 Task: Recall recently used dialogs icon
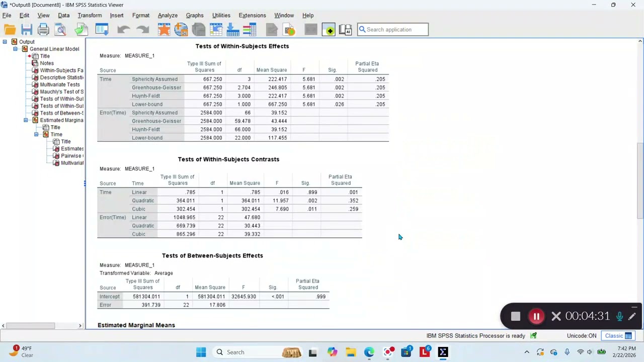102,30
